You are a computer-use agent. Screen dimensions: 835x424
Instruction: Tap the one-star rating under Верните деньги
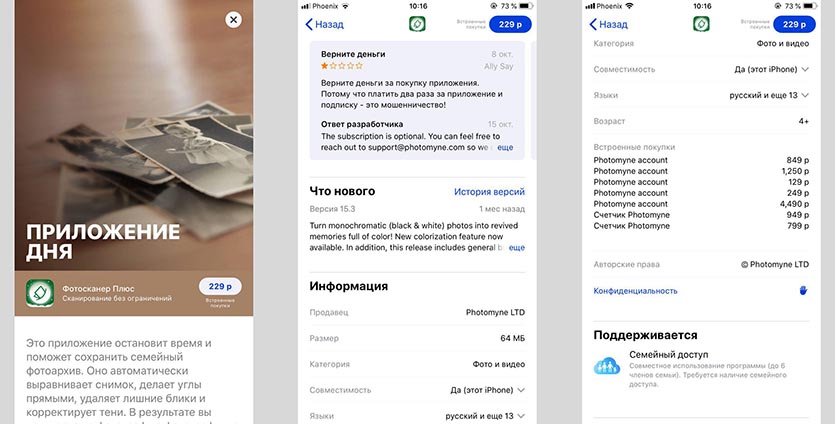pyautogui.click(x=342, y=66)
